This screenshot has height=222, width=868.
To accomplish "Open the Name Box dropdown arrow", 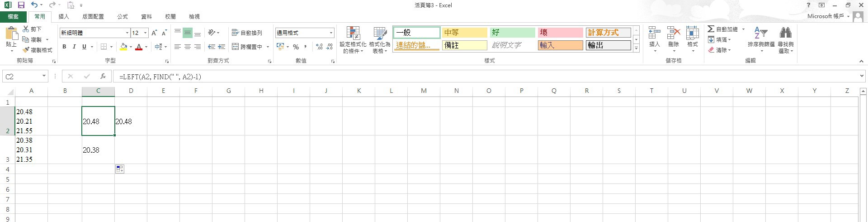I will 44,77.
